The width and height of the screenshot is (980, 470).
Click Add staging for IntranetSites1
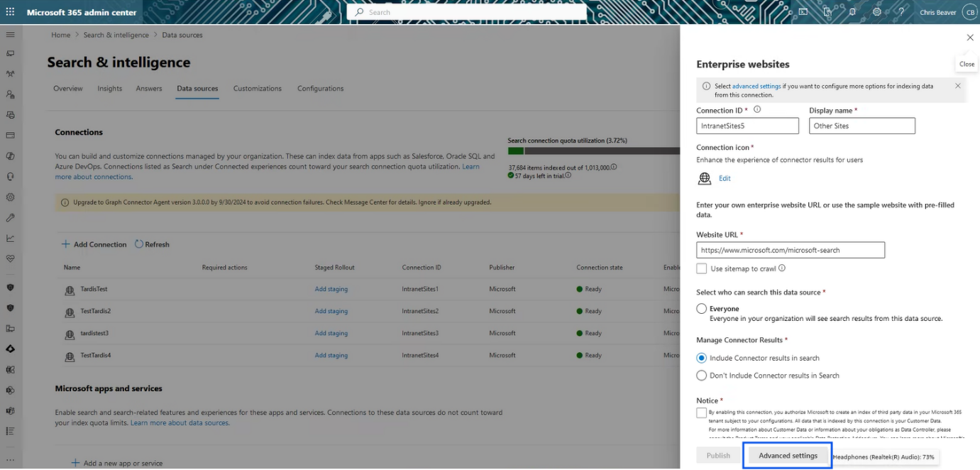[x=331, y=290]
